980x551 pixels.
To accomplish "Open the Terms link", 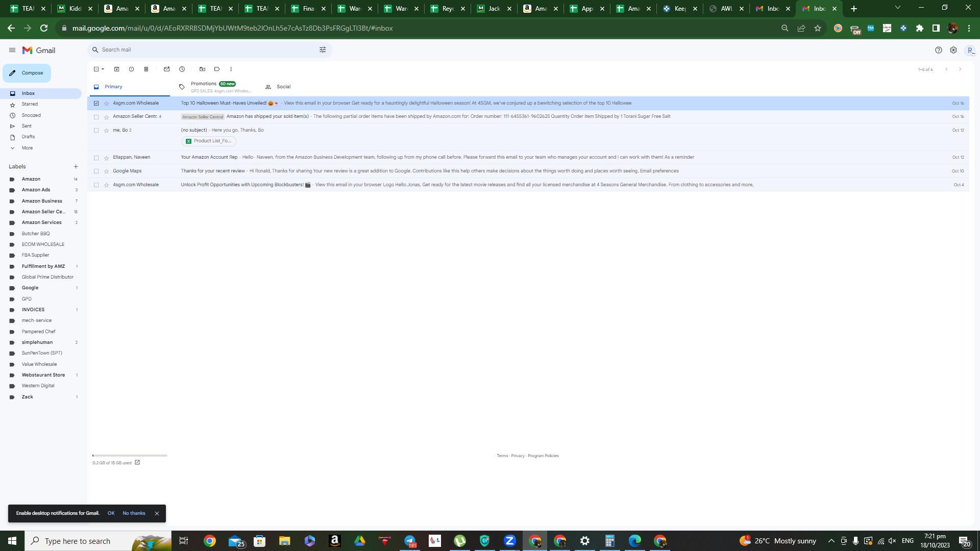I will [x=502, y=456].
